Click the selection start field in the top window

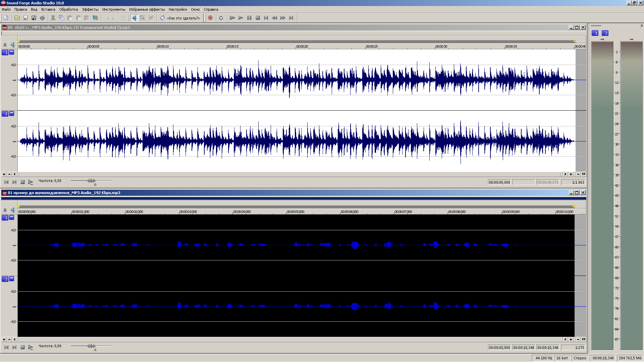pos(499,182)
